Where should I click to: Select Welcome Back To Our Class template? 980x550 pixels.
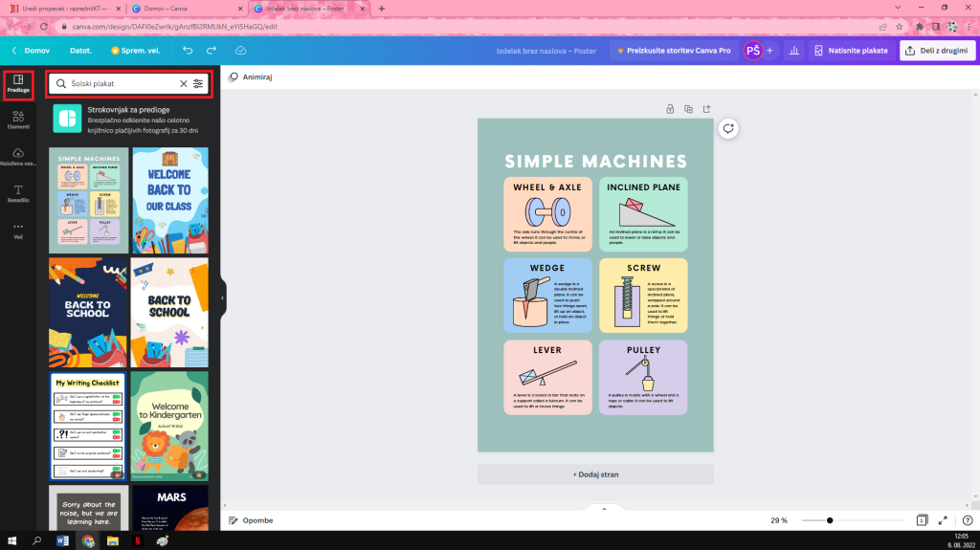coord(170,200)
